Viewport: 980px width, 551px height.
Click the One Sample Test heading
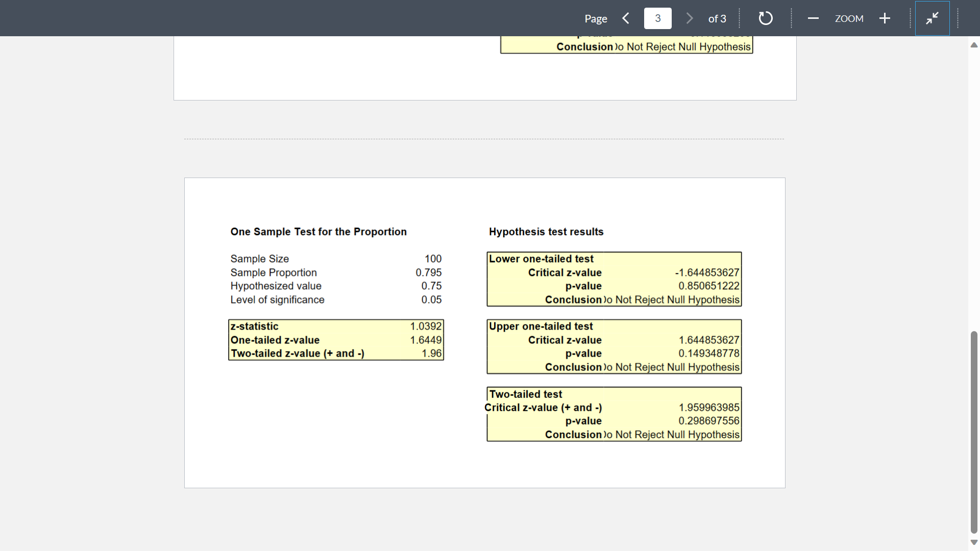(x=318, y=232)
